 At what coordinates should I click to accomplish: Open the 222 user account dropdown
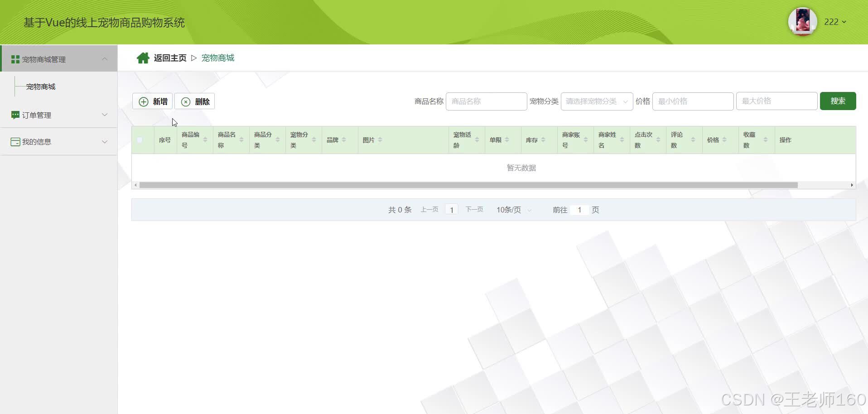835,22
